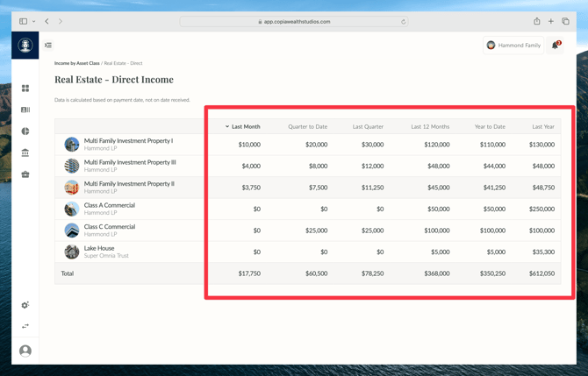Screen dimensions: 588x376
Task: Reload the page in Safari
Action: click(x=403, y=22)
